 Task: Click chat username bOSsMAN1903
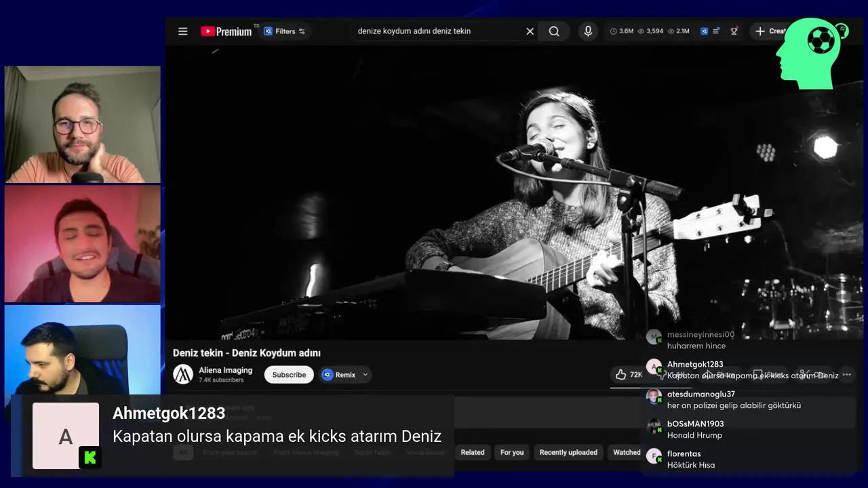point(695,424)
